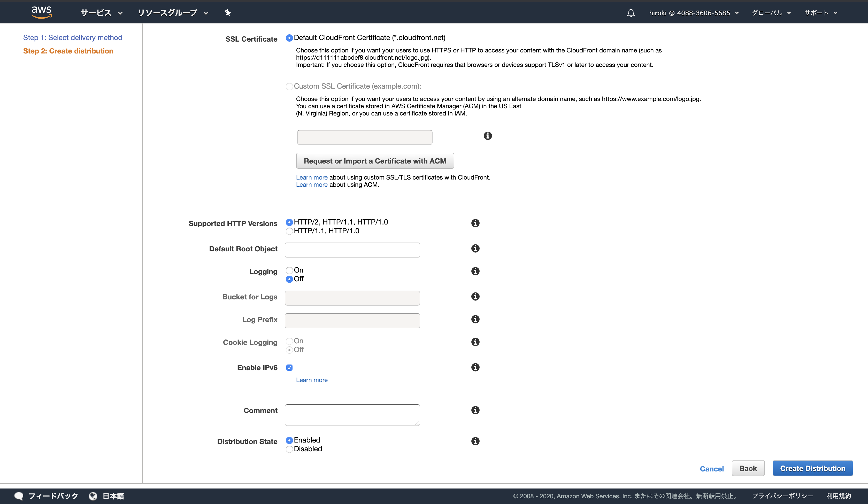Image resolution: width=868 pixels, height=504 pixels.
Task: Expand the サービス services dropdown
Action: (x=101, y=13)
